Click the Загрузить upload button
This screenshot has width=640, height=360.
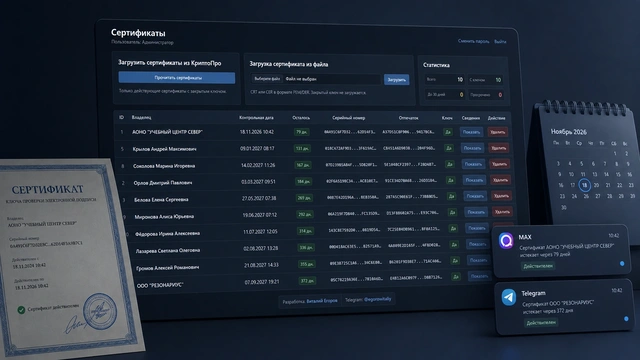(396, 80)
